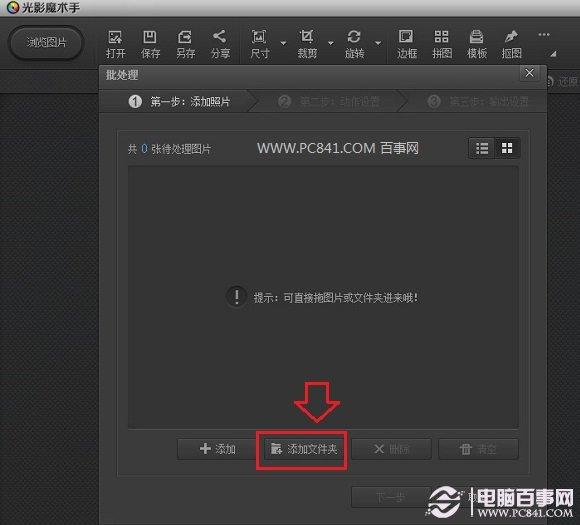Switch to list view mode
Screen dimensions: 580x525
[482, 148]
